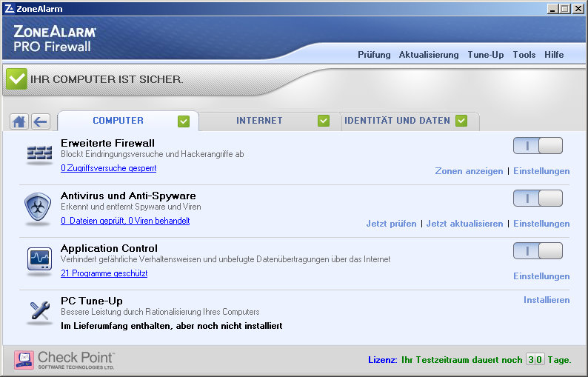Click the Application Control heading

(109, 248)
